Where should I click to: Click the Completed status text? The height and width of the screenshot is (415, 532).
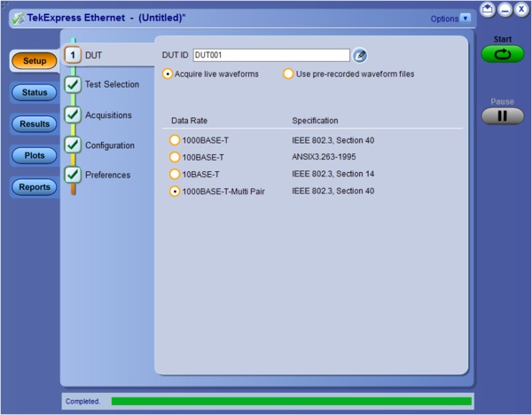click(x=82, y=401)
